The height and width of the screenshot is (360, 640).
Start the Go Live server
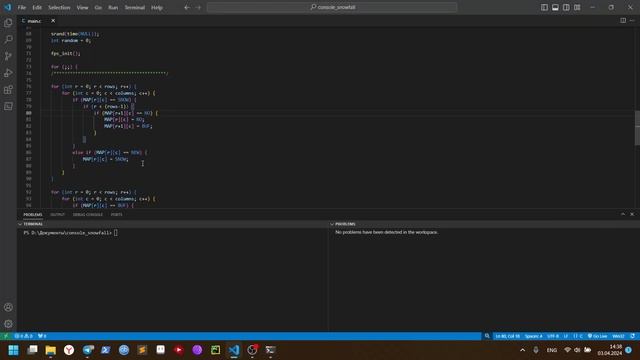tap(597, 336)
